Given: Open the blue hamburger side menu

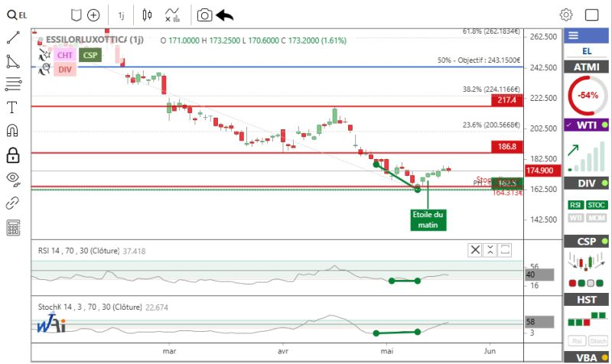Looking at the screenshot, I should point(573,36).
